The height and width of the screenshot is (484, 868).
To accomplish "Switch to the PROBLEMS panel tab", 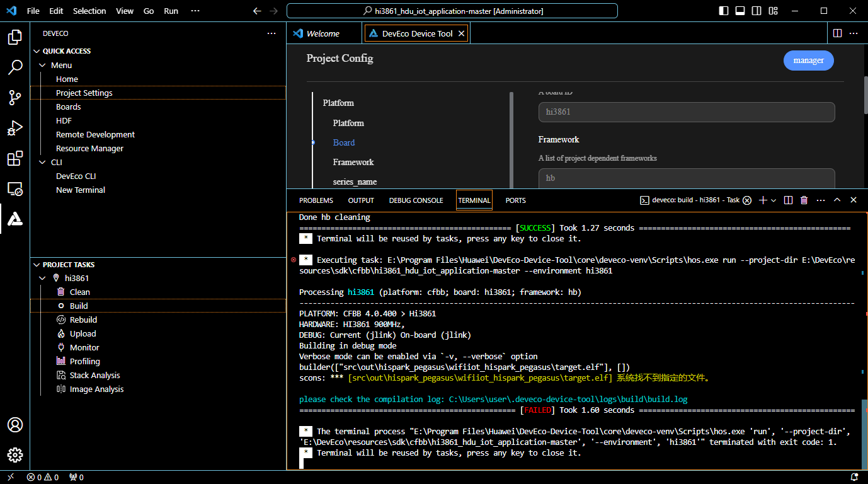I will coord(316,200).
